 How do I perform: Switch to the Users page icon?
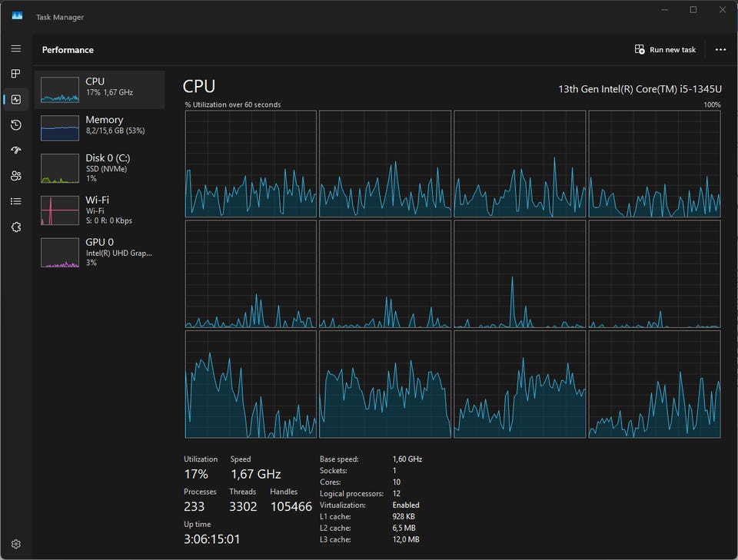point(15,176)
